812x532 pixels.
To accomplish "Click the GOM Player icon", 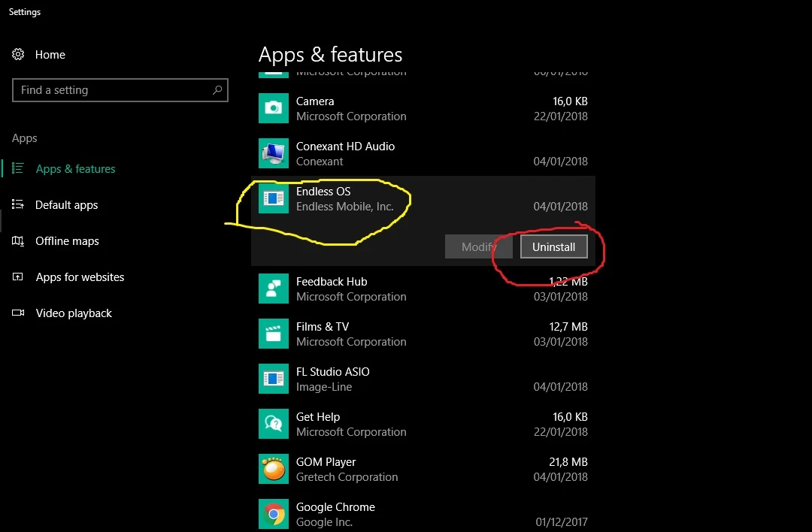I will pos(274,469).
